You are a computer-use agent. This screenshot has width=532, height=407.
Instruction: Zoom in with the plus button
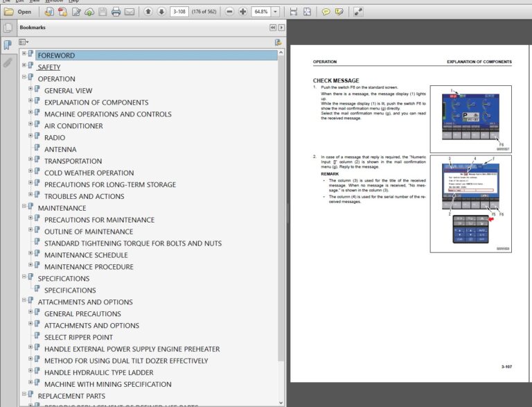243,12
